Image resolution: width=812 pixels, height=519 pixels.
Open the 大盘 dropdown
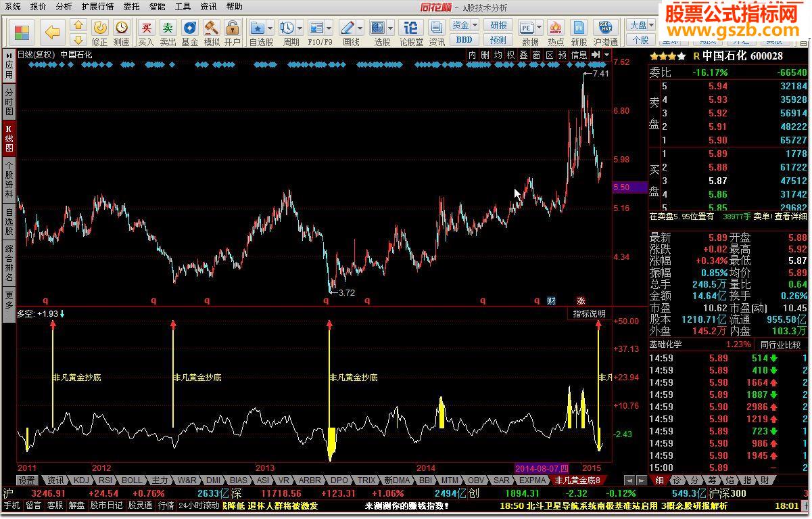coord(641,25)
